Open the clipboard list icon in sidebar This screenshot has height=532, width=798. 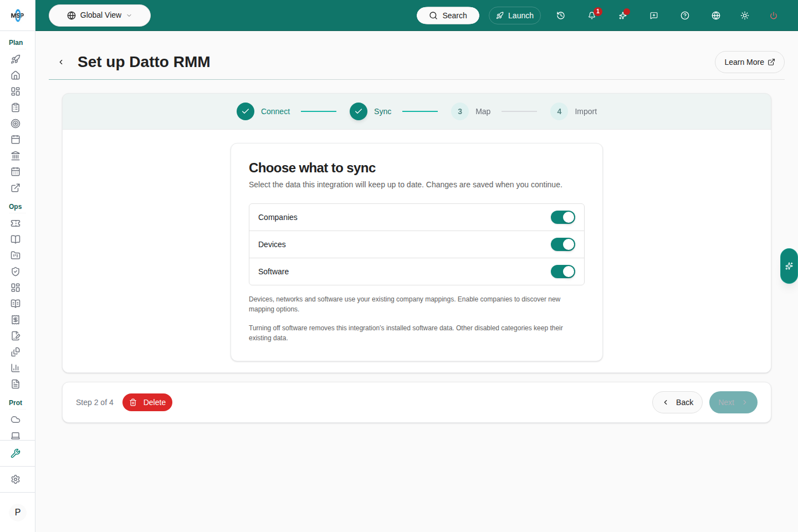point(16,108)
